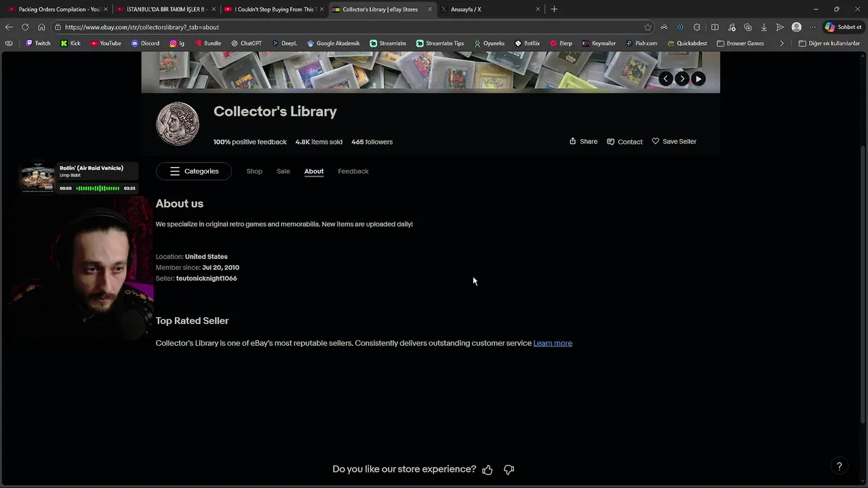Open the Pixlr.com bookmark
Screen dimensions: 868x488
tap(641, 43)
